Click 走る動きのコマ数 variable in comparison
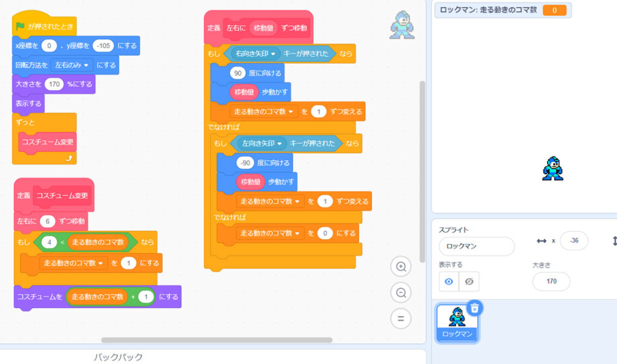The width and height of the screenshot is (617, 364). coord(98,242)
